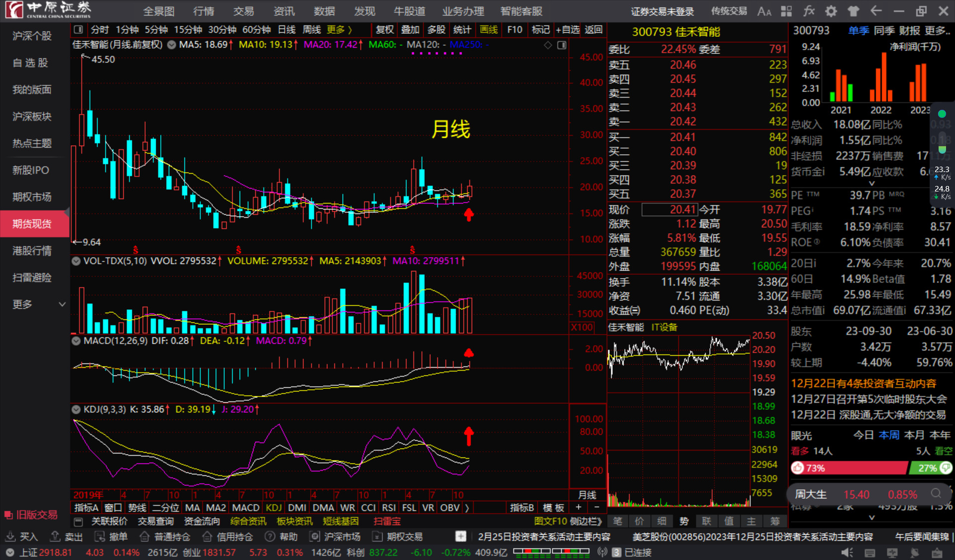Toggle VOL-TDX indicator round arrow button
Screen dimensions: 955x560
pyautogui.click(x=76, y=261)
